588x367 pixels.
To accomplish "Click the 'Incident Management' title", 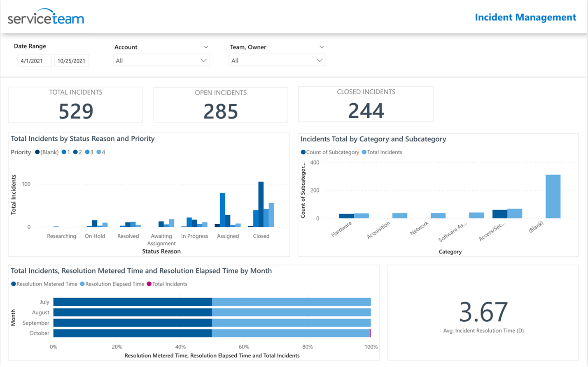I will point(525,17).
